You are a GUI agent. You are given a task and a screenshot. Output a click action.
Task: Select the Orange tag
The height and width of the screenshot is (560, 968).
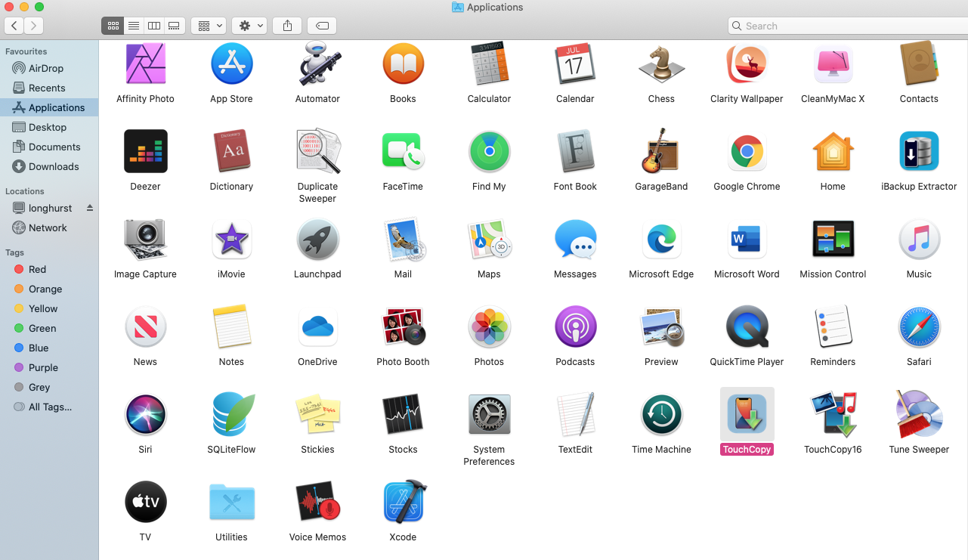(x=49, y=289)
